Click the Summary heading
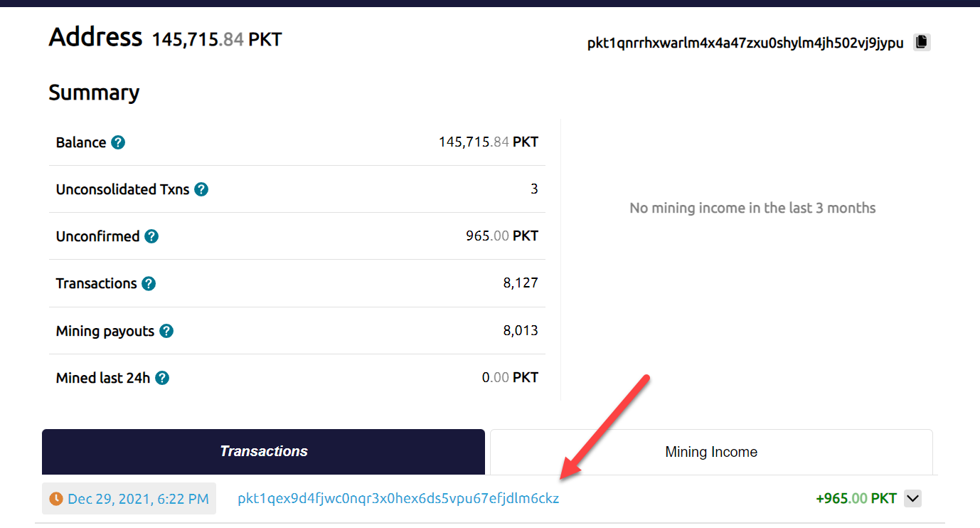 coord(94,93)
